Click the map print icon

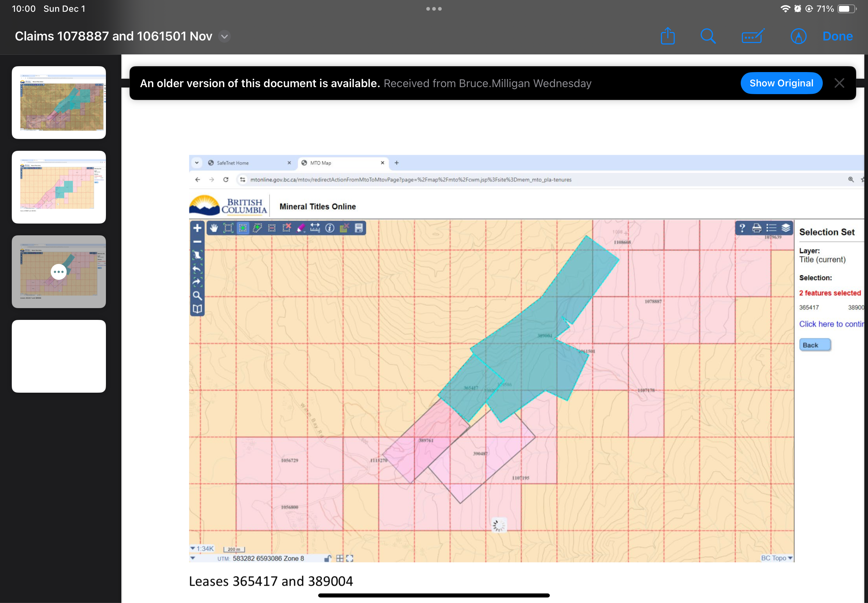[x=757, y=228]
